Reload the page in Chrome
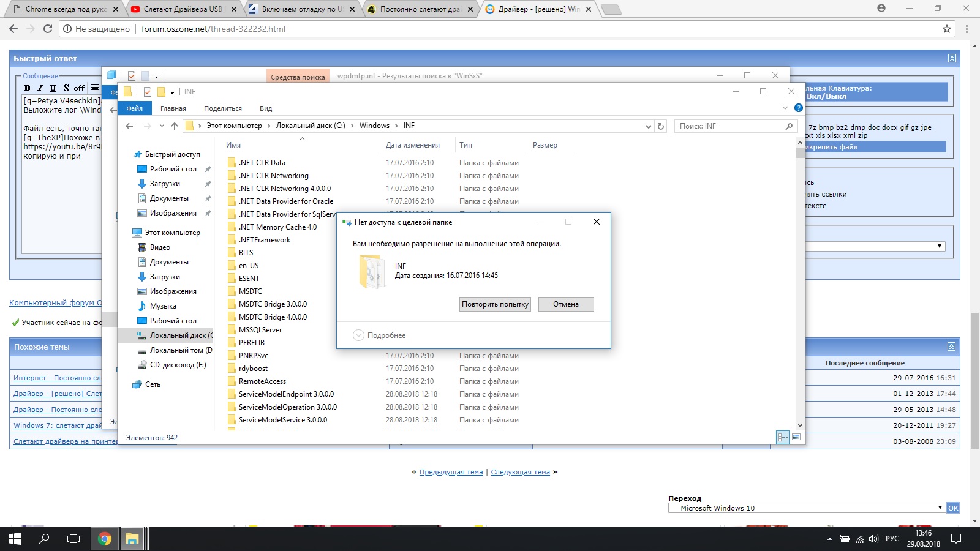The height and width of the screenshot is (551, 980). 48,29
